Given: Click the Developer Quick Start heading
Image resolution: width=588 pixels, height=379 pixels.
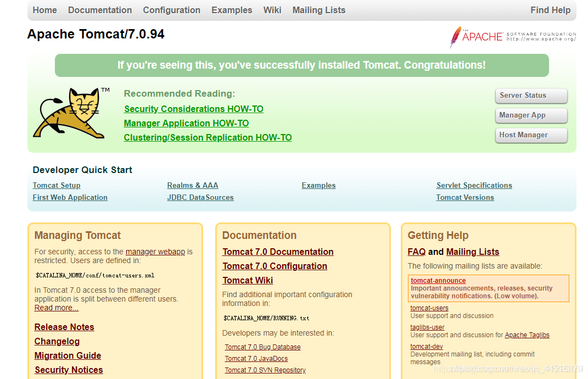Looking at the screenshot, I should click(82, 170).
